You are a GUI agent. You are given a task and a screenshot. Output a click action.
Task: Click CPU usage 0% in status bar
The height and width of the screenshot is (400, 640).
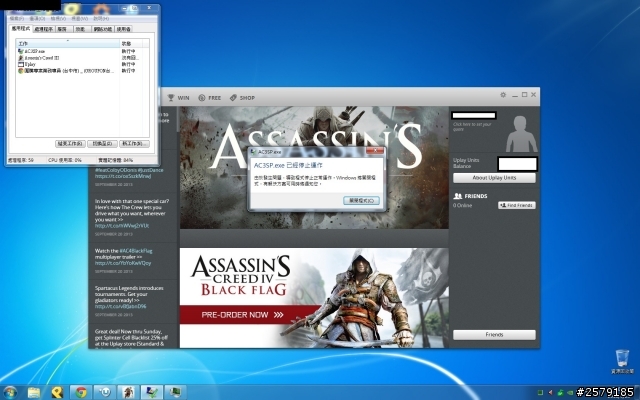point(65,160)
